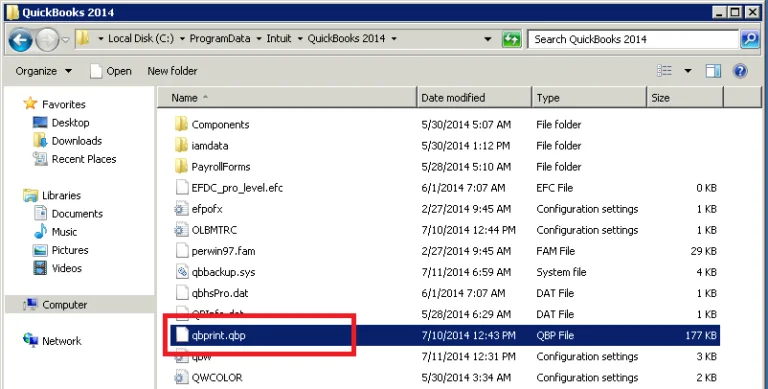Sort by Date modified column
Screen dimensions: 768x389
coord(474,97)
